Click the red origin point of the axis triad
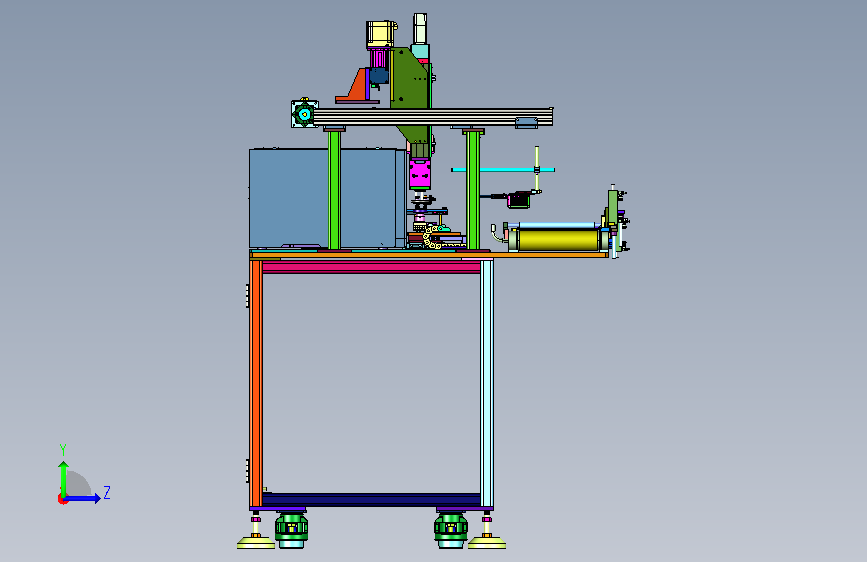 coord(62,499)
